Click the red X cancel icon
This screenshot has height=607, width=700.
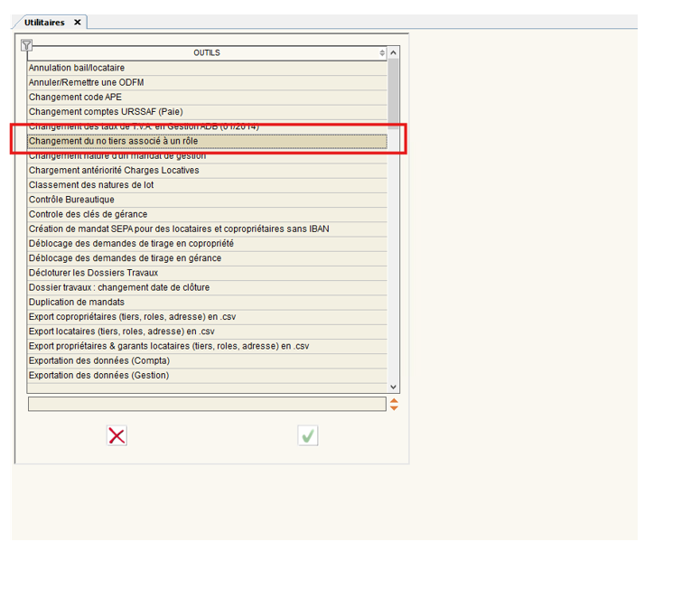click(x=117, y=436)
